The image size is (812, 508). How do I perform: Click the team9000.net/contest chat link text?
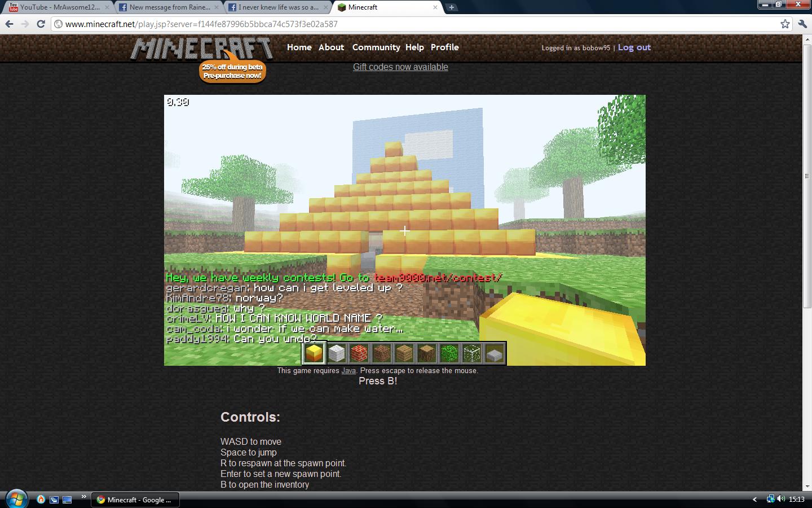coord(438,278)
